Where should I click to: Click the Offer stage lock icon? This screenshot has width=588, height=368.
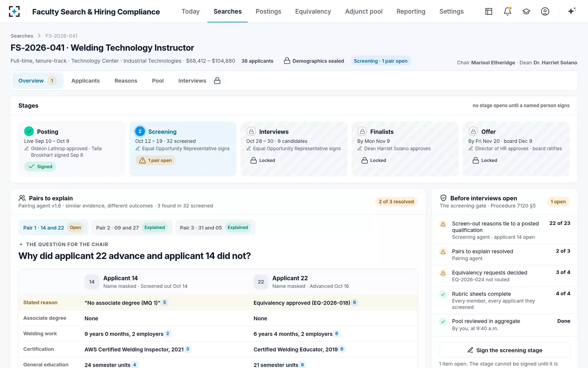click(x=473, y=131)
